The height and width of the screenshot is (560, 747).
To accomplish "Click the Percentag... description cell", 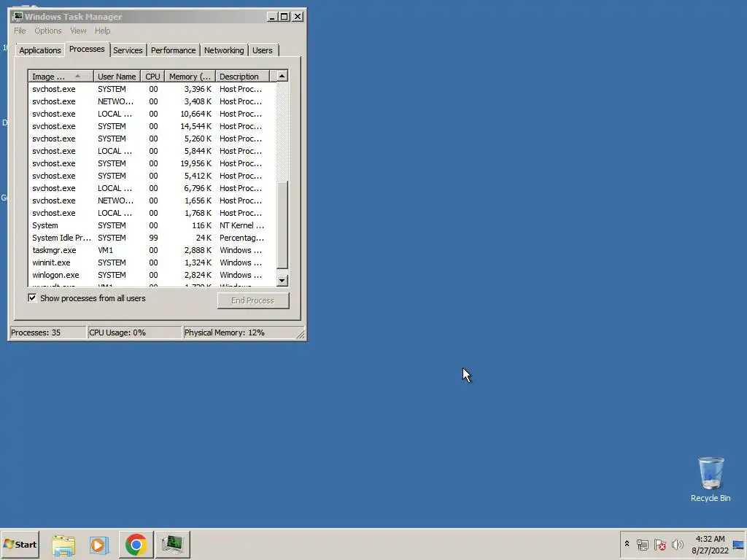I will (241, 238).
